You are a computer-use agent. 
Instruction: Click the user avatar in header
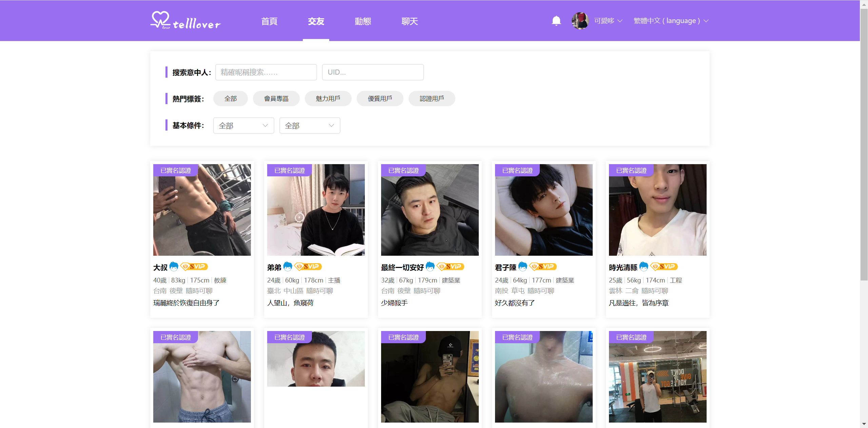coord(580,21)
